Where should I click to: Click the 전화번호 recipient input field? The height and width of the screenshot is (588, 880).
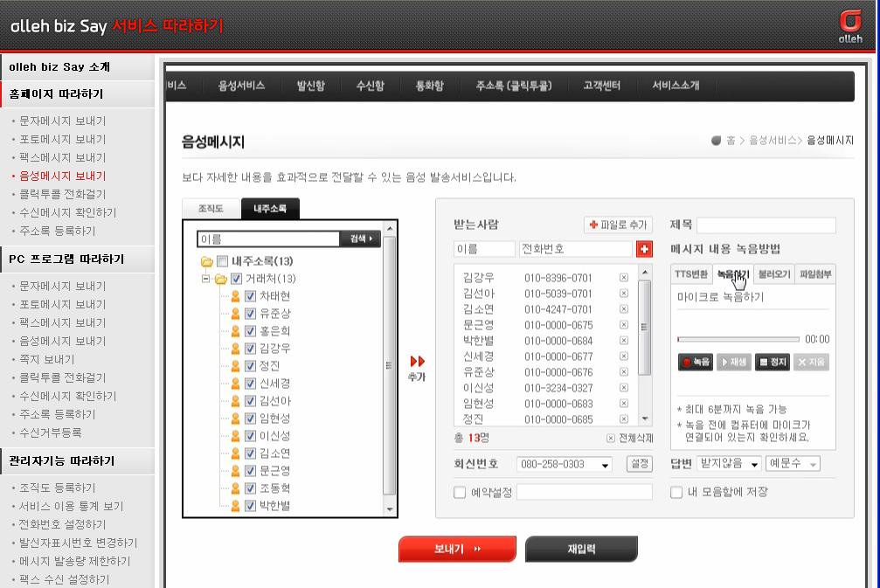coord(575,249)
